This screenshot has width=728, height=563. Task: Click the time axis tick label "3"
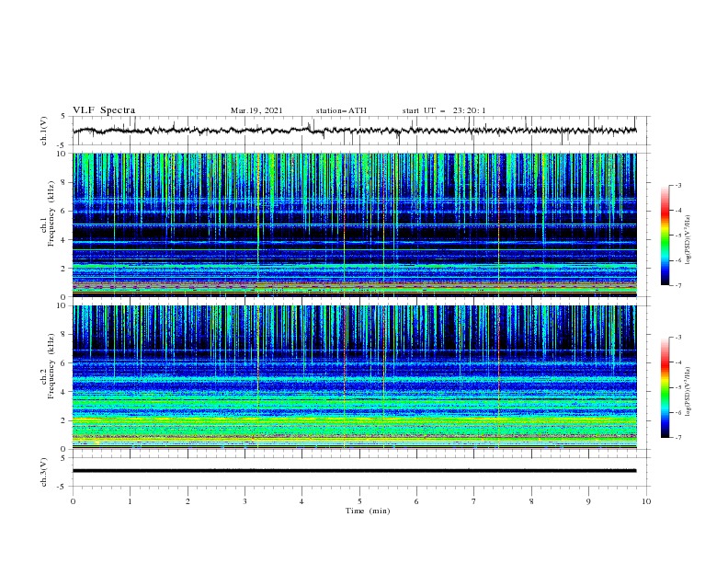click(245, 501)
